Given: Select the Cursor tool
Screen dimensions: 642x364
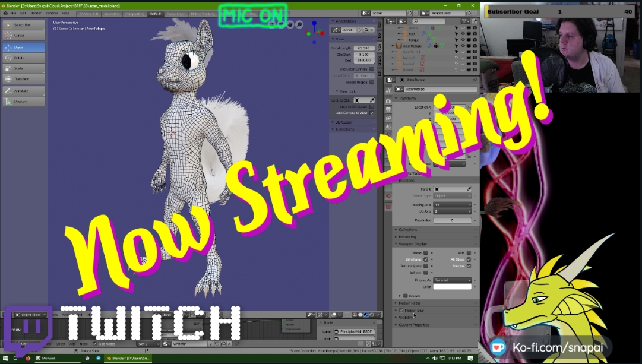Looking at the screenshot, I should pyautogui.click(x=24, y=36).
